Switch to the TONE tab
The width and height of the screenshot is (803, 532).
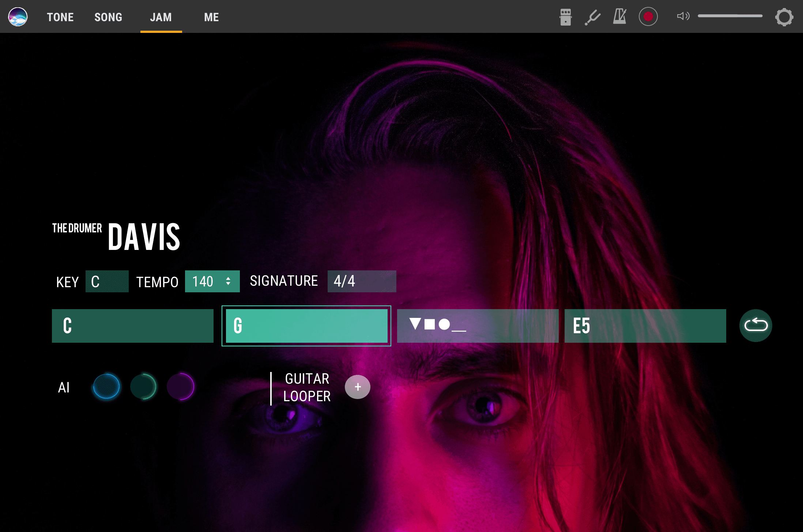click(x=60, y=17)
